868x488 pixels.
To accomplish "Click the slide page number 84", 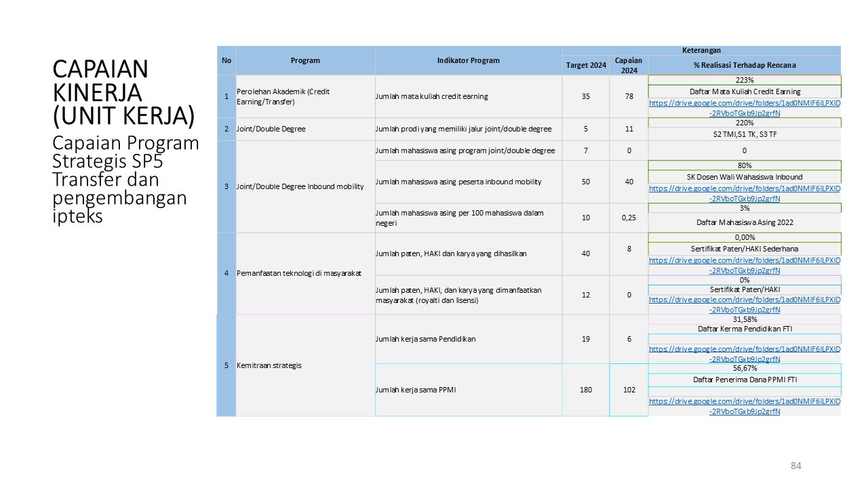I will (796, 466).
